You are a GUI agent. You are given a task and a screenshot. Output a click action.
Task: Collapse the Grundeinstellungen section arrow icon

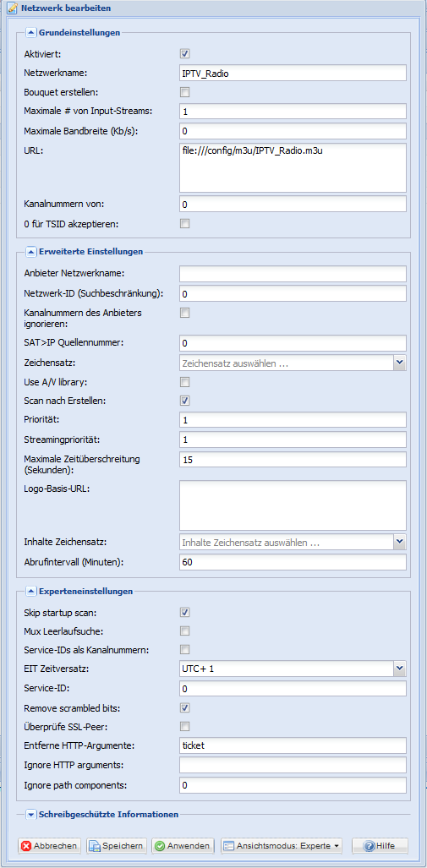coord(31,33)
